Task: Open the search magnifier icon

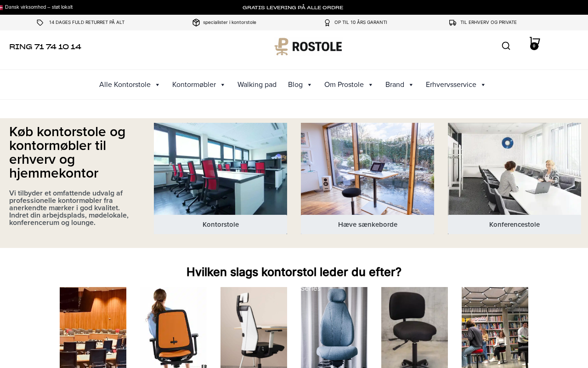Action: coord(506,46)
